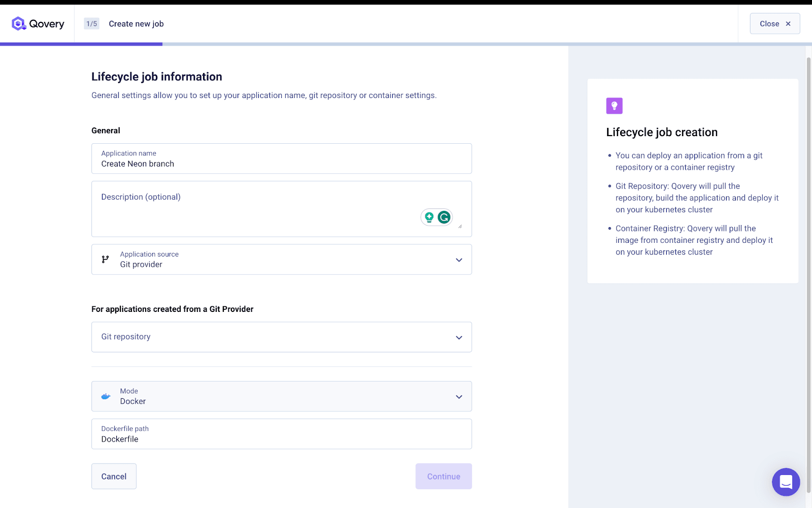812x508 pixels.
Task: Expand the Mode dropdown chevron
Action: (459, 397)
